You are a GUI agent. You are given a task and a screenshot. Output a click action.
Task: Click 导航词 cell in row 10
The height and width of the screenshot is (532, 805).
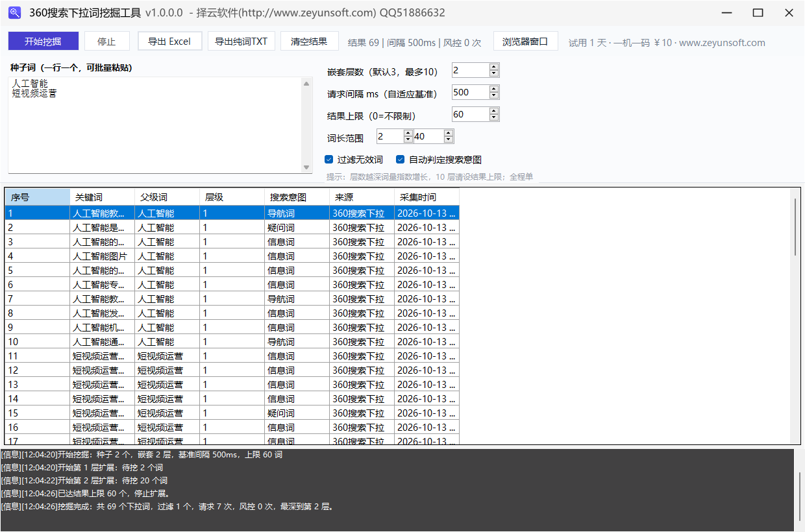pyautogui.click(x=297, y=341)
